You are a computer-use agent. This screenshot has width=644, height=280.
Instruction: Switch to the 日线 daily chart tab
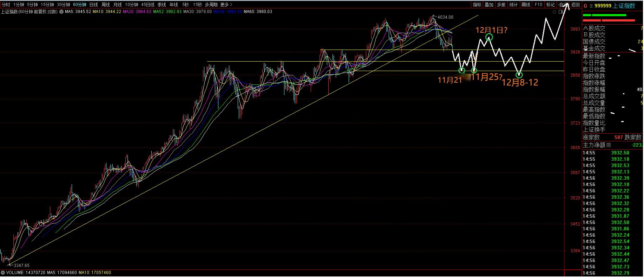(94, 5)
